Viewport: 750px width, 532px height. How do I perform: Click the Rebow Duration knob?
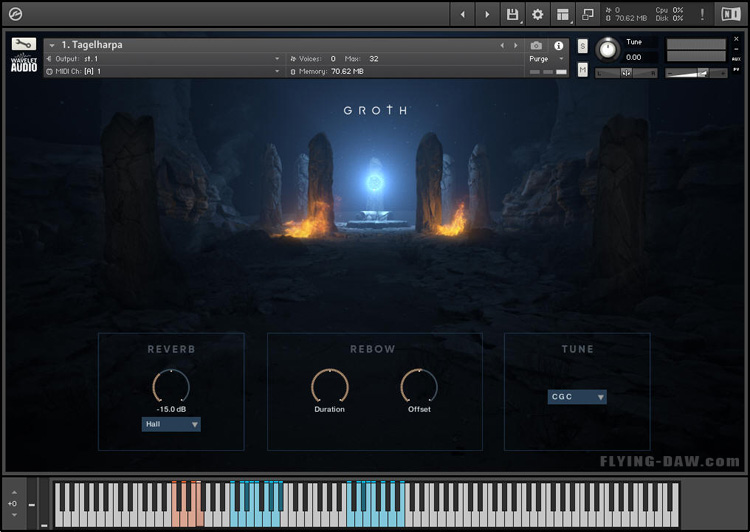coord(330,387)
